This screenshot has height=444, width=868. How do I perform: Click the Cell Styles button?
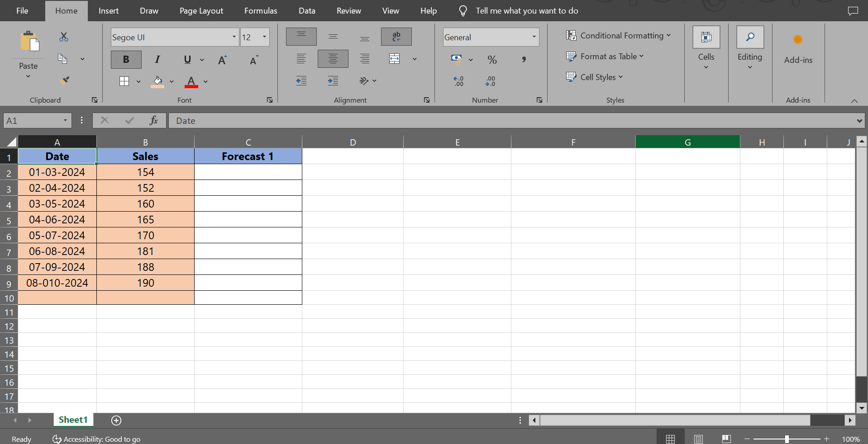click(x=595, y=77)
